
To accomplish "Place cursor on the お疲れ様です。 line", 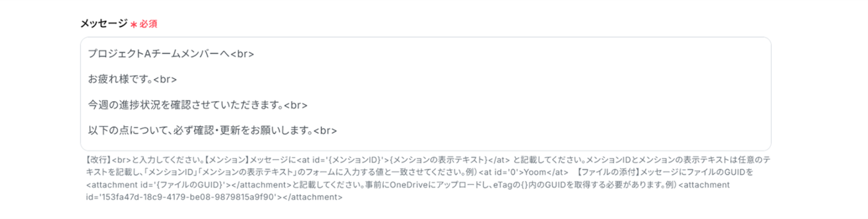I will click(x=132, y=79).
